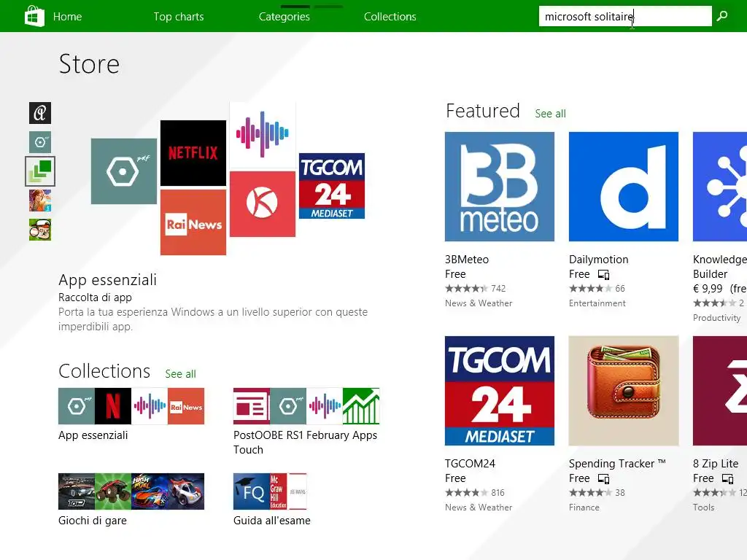Select the cursive letter sidebar thumbnail
Image resolution: width=747 pixels, height=560 pixels.
tap(40, 113)
